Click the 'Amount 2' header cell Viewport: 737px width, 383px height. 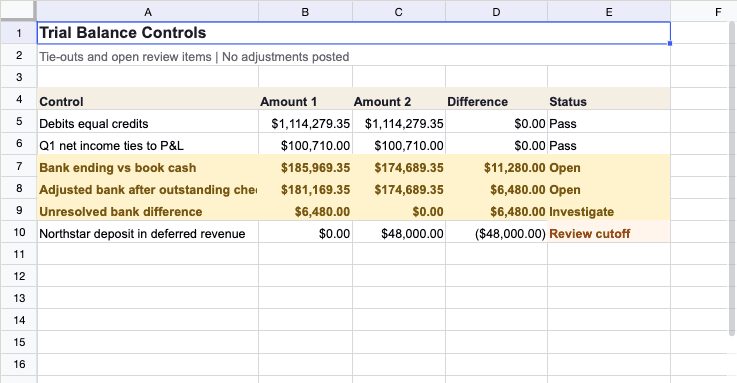[x=399, y=99]
